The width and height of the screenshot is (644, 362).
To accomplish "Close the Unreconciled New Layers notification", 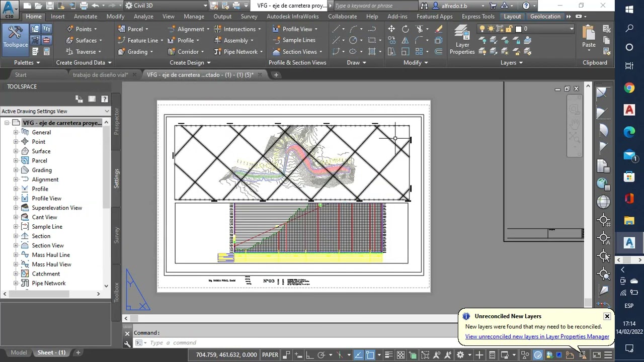I will tap(607, 316).
